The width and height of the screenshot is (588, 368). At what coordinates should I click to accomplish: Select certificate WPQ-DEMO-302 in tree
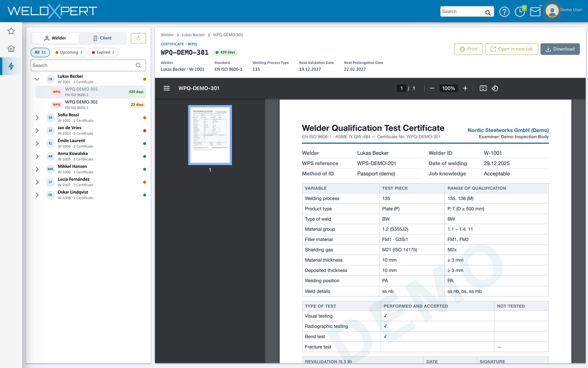[91, 105]
